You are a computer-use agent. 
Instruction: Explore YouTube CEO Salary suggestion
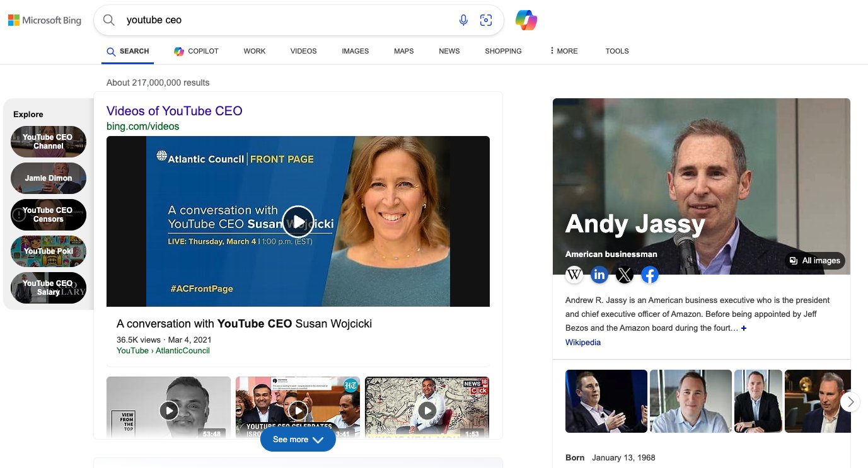[x=49, y=288]
